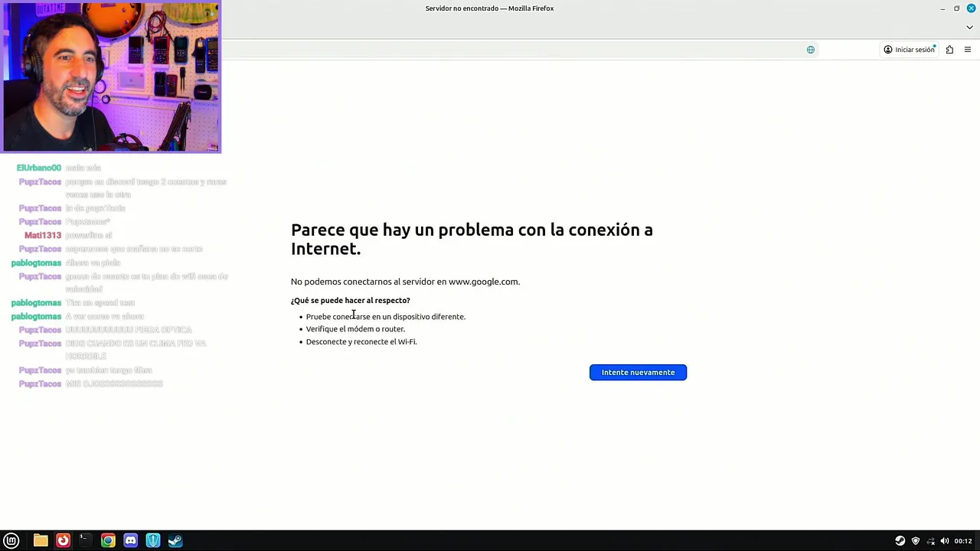This screenshot has height=551, width=980.
Task: Click 'Desconecte y reconecte el Wi-Fi.' bullet
Action: coord(361,342)
